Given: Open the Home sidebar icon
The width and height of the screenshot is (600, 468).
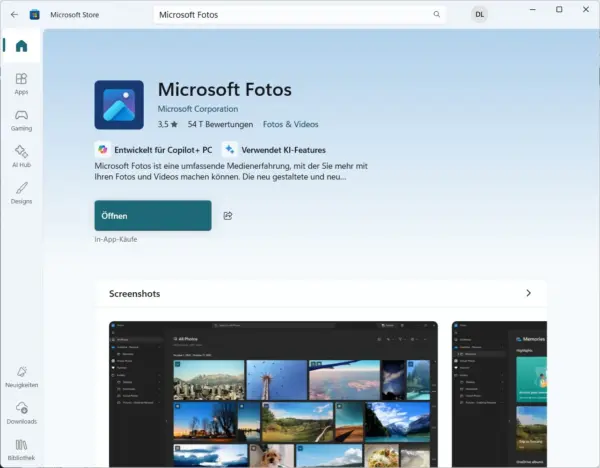Looking at the screenshot, I should click(21, 46).
